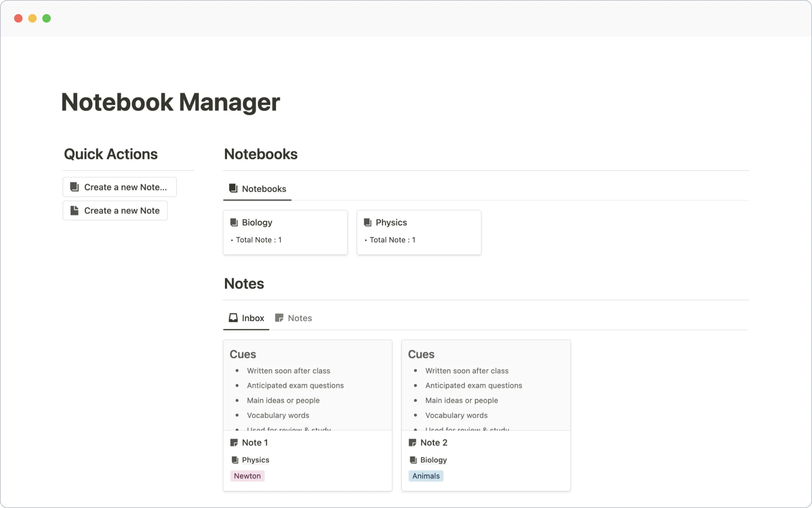
Task: Click the Inbox tab icon
Action: click(233, 317)
